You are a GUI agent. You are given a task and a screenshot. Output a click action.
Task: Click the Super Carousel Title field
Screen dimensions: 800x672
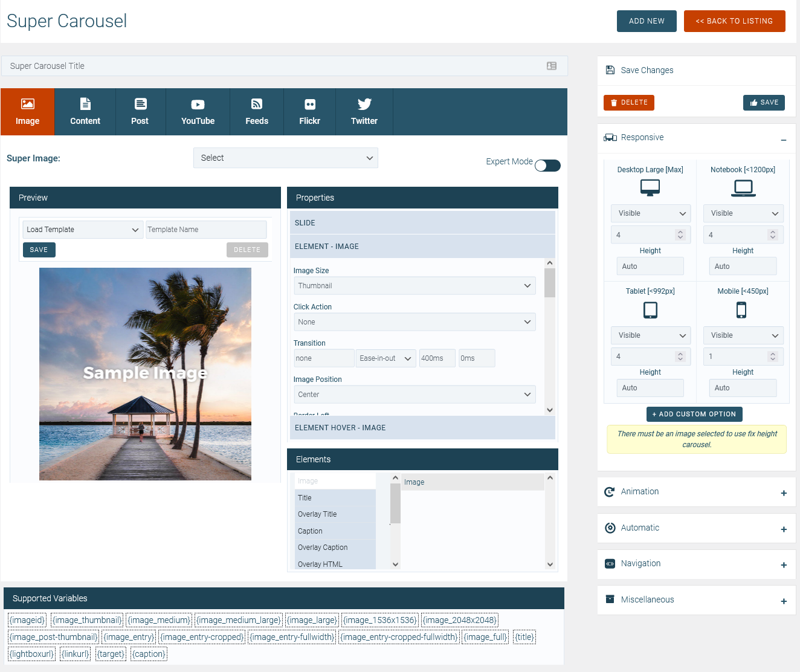[x=285, y=66]
